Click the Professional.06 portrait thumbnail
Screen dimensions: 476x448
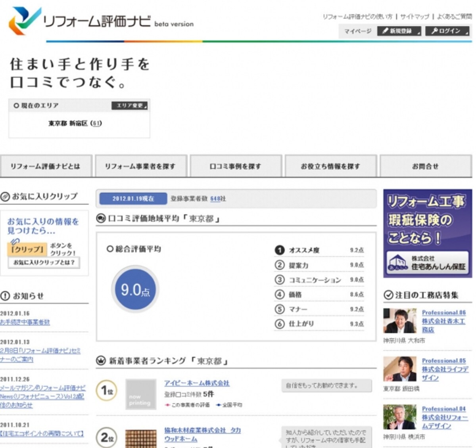[400, 320]
